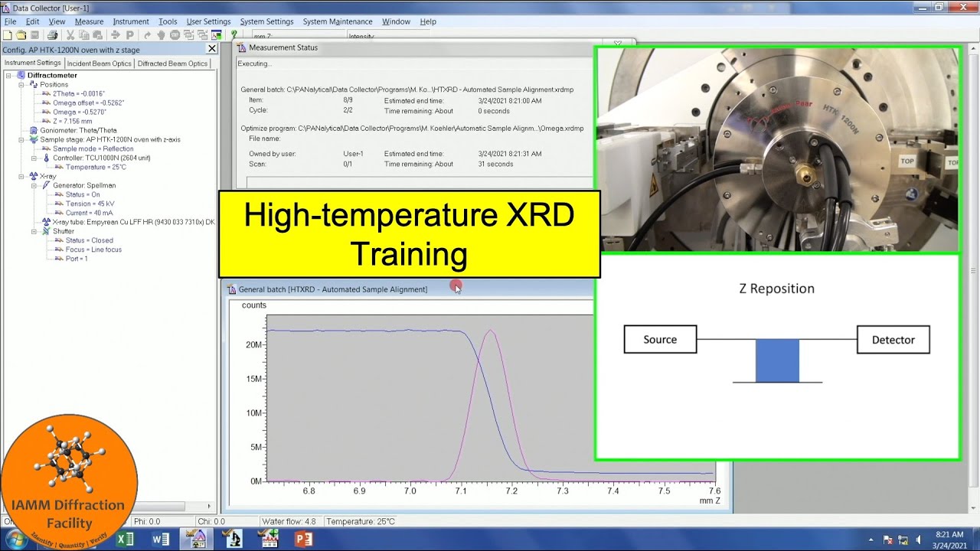Open Word from the taskbar
980x551 pixels.
[x=161, y=539]
